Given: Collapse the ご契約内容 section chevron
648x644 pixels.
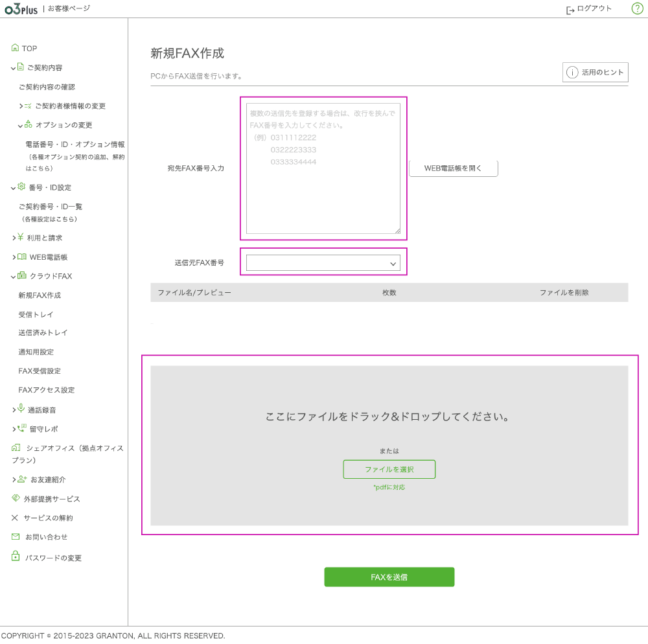Looking at the screenshot, I should pyautogui.click(x=13, y=68).
